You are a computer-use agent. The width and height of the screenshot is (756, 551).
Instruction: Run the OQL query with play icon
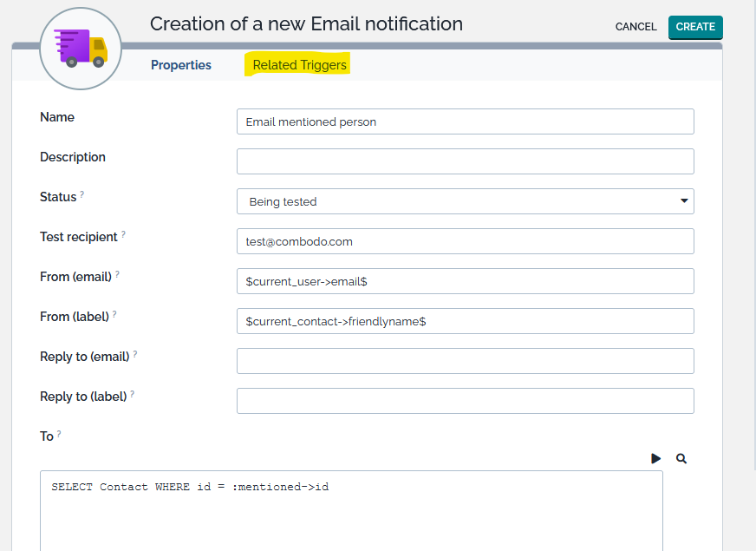tap(656, 458)
